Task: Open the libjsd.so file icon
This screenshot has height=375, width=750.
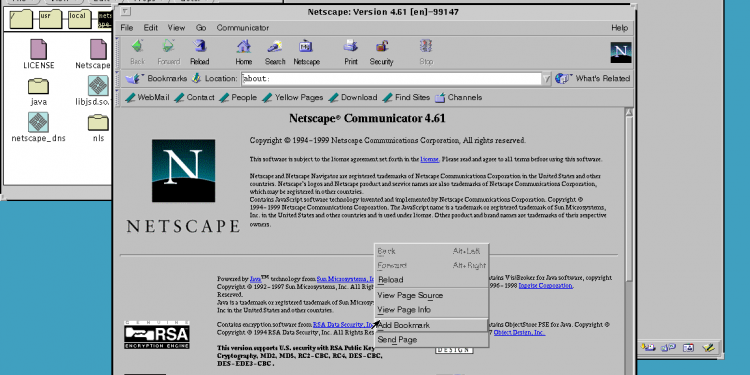Action: point(98,86)
